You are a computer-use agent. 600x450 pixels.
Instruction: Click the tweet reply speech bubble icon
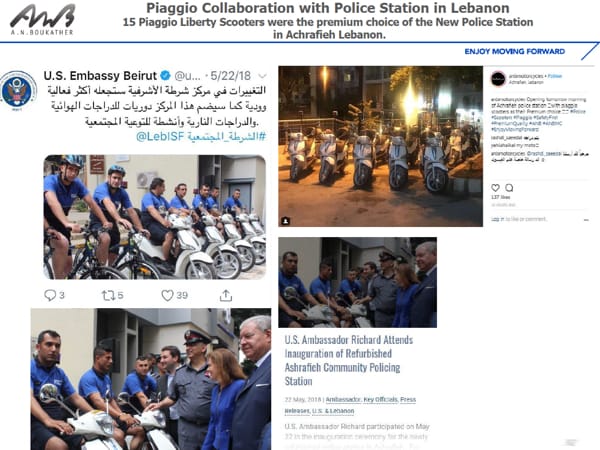click(50, 295)
